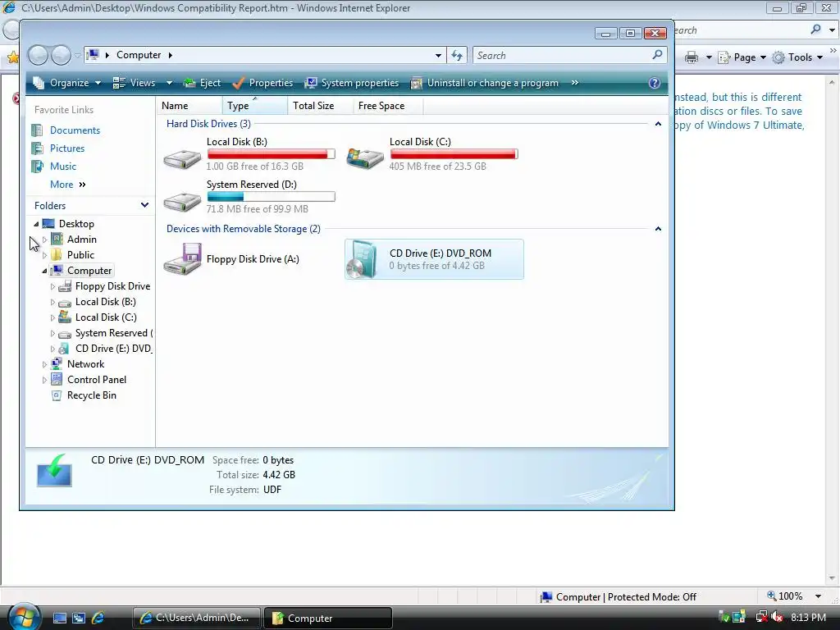Viewport: 840px width, 630px height.
Task: Click the Favorites star in Internet Explorer
Action: click(13, 57)
